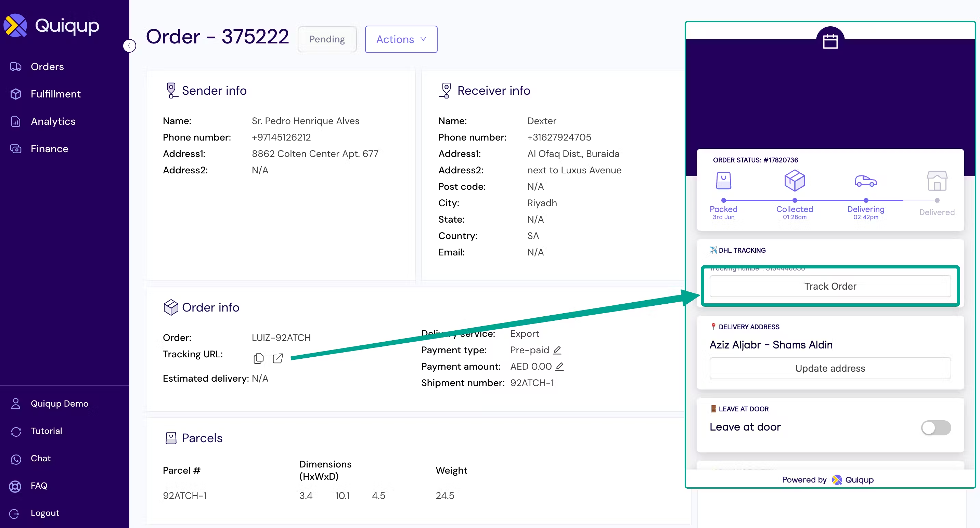Image resolution: width=980 pixels, height=528 pixels.
Task: Open the Orders menu item
Action: (47, 67)
